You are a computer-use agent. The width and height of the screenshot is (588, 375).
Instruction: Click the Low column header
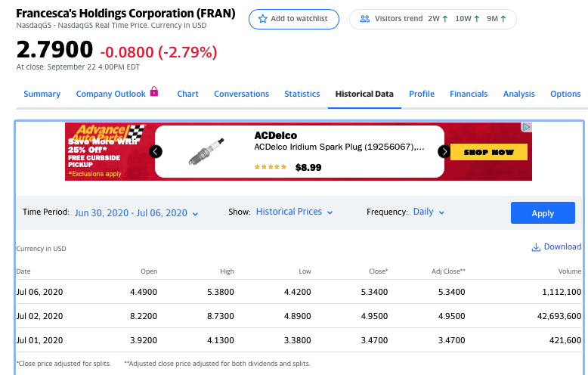[x=305, y=271]
